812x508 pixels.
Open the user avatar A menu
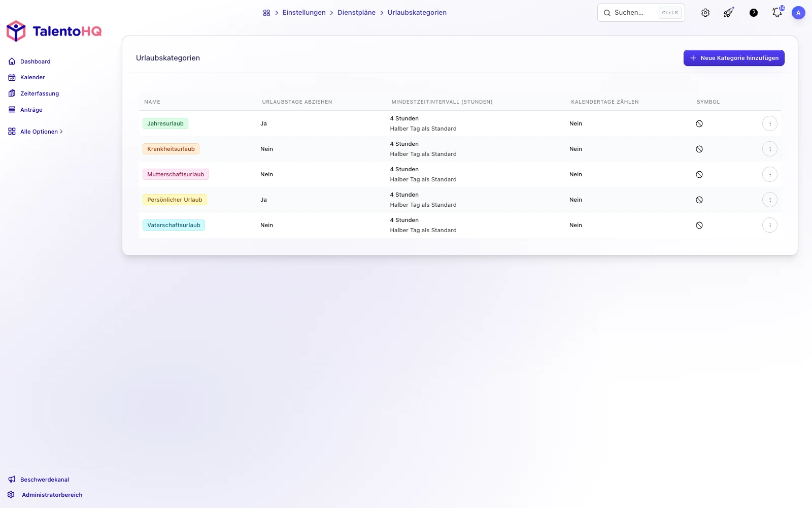pos(798,13)
